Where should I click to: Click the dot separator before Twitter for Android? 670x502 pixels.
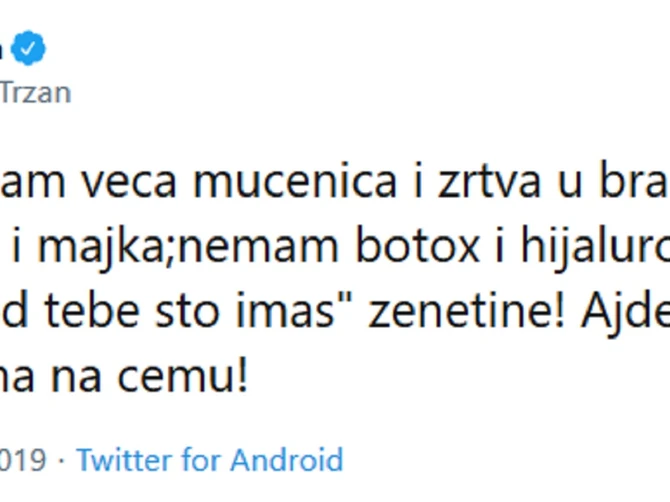[61, 461]
